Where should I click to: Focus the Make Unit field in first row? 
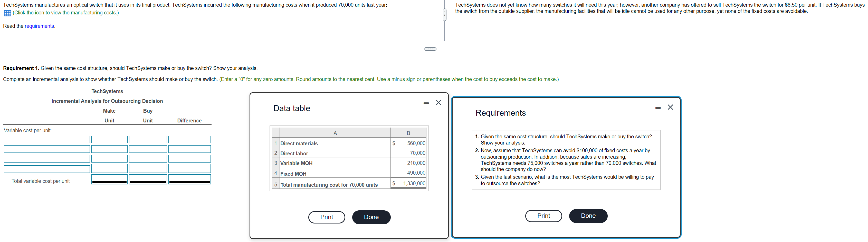click(110, 139)
